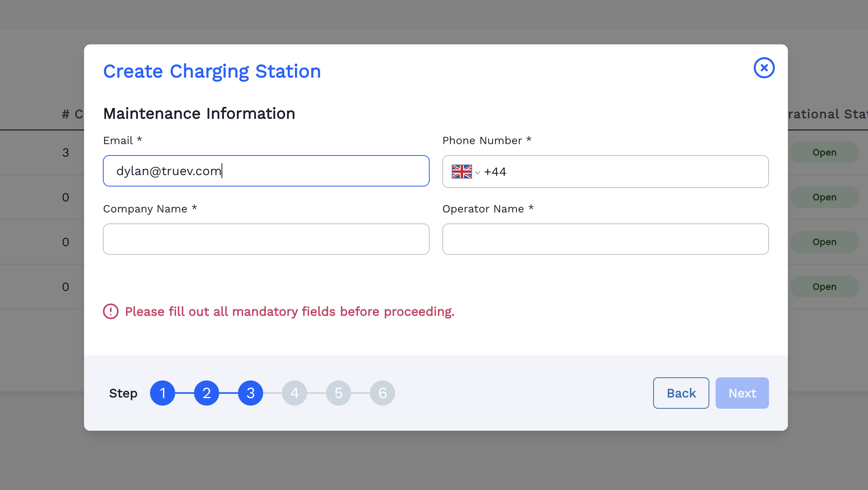868x490 pixels.
Task: Click the Company Name input field
Action: [x=266, y=239]
